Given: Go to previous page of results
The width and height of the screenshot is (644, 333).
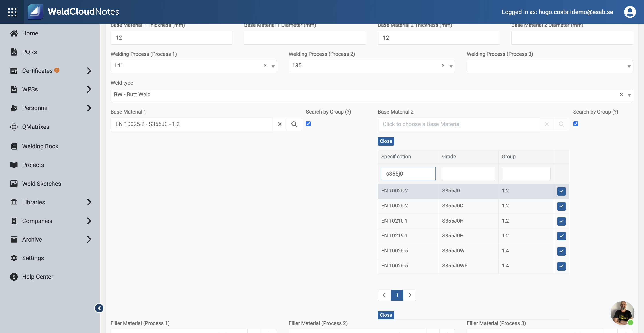Looking at the screenshot, I should point(384,295).
